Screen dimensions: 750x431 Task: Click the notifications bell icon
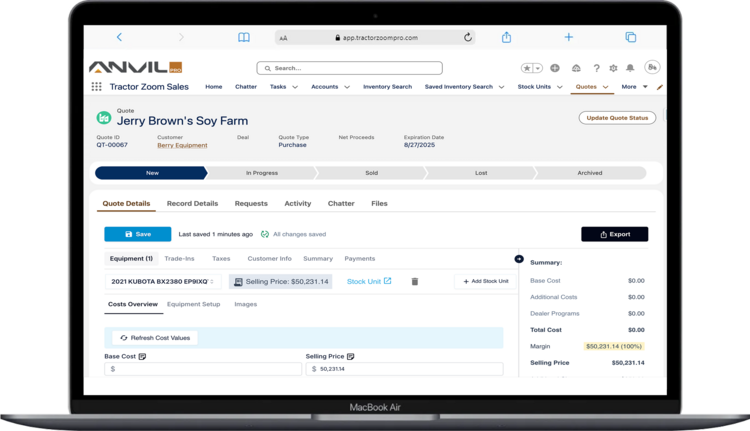tap(630, 68)
